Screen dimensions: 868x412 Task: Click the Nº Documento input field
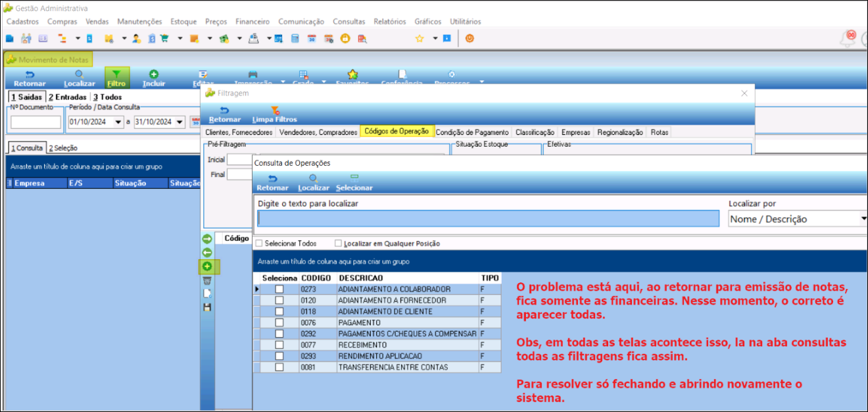tap(36, 122)
